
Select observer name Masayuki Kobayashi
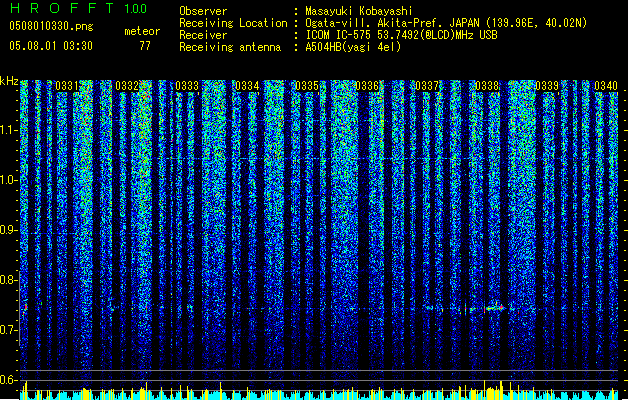click(x=359, y=11)
